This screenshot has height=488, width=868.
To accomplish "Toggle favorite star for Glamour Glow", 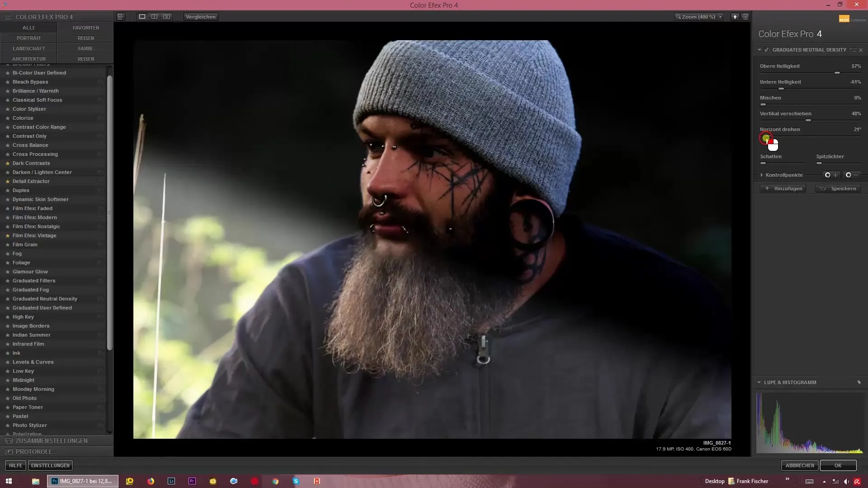I will click(x=8, y=272).
